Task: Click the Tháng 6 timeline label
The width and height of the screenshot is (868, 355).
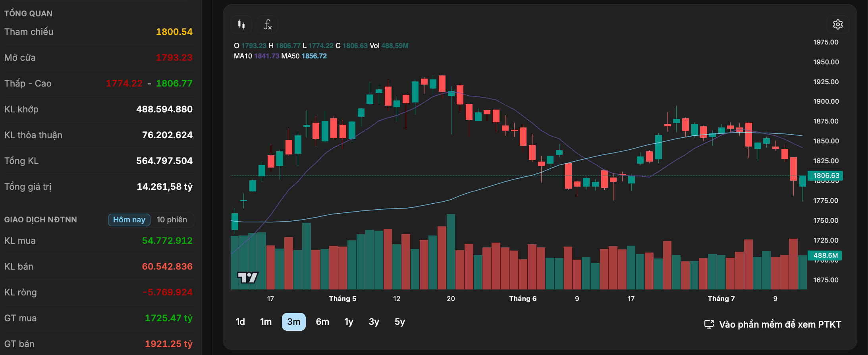Action: coord(523,299)
